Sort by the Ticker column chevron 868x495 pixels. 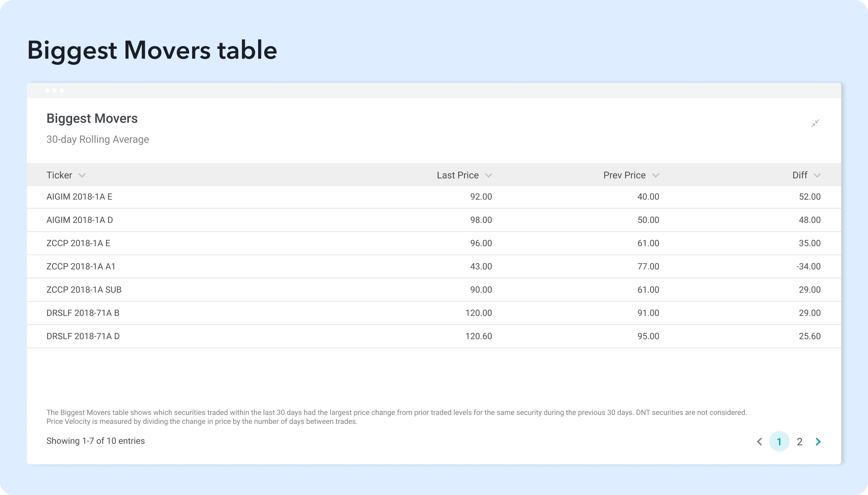(x=82, y=175)
